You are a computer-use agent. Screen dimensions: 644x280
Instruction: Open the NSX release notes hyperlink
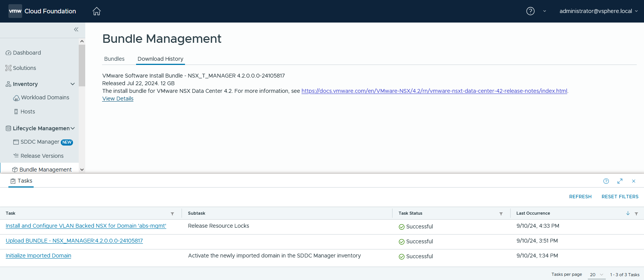tap(434, 91)
